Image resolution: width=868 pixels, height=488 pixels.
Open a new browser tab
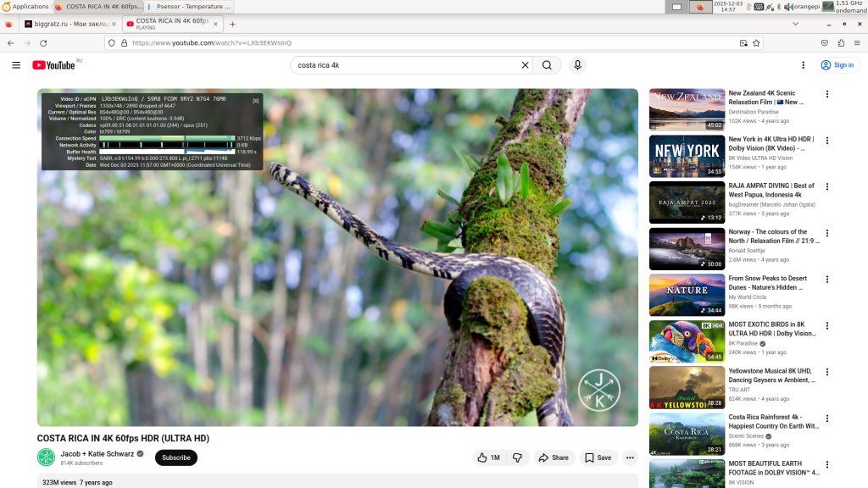coord(232,24)
